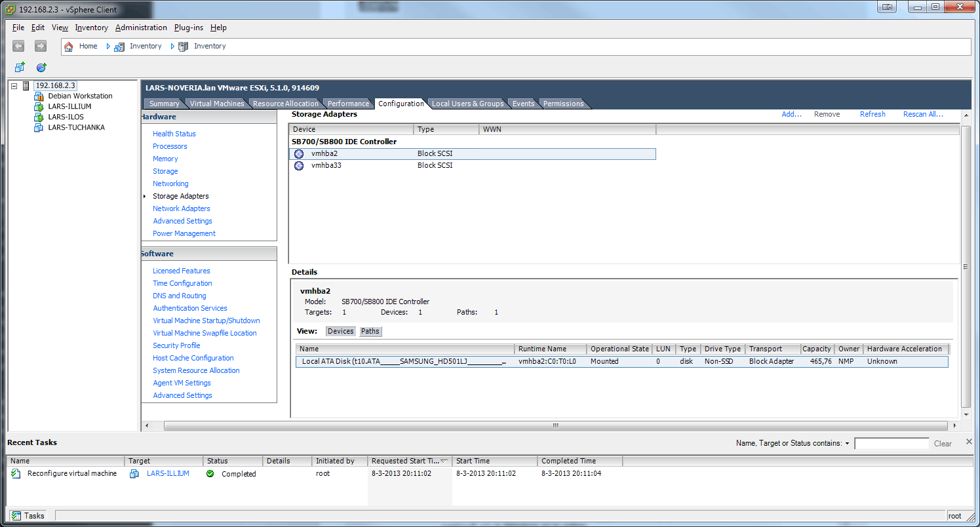This screenshot has width=980, height=527.
Task: Open the Networking hardware page
Action: pyautogui.click(x=170, y=184)
